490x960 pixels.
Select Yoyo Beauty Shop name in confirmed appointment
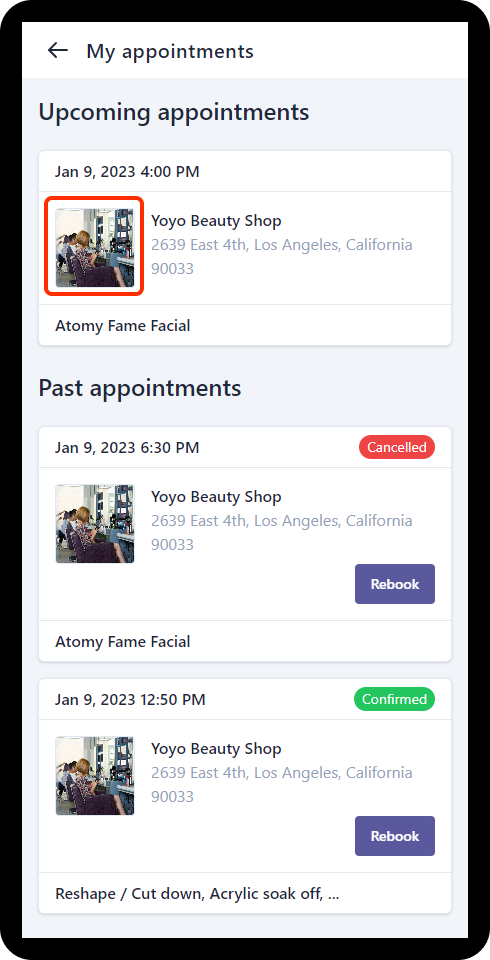tap(216, 749)
